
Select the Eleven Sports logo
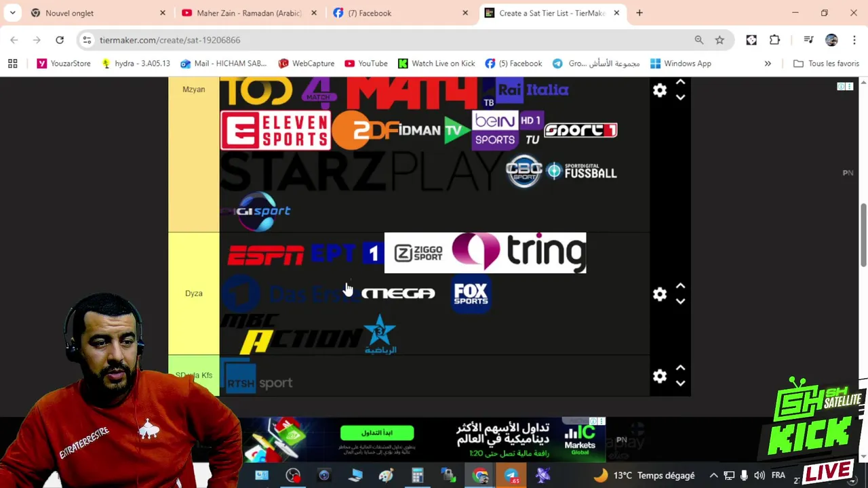point(275,130)
